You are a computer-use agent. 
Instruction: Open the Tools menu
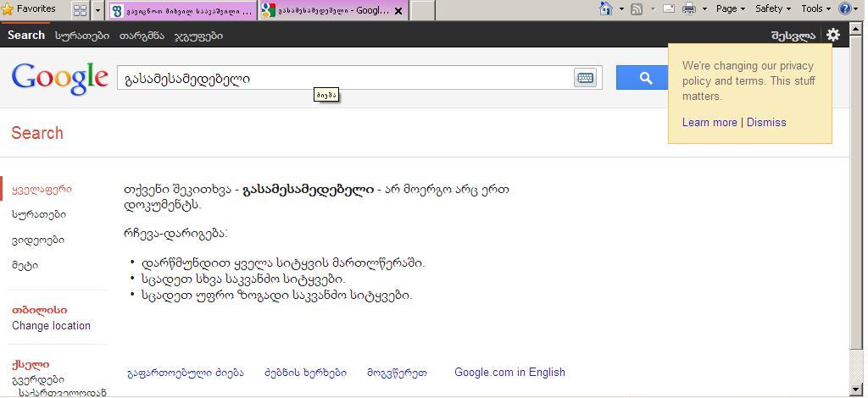point(816,8)
